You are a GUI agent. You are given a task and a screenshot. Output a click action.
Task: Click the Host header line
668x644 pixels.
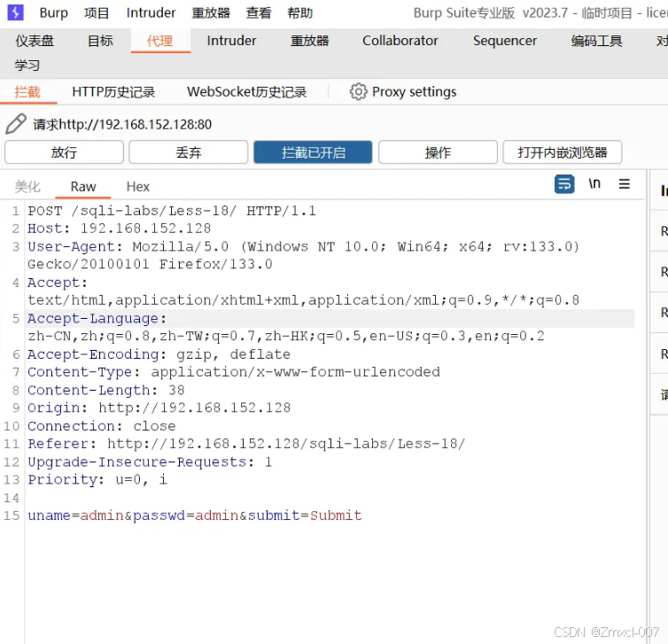coord(120,229)
